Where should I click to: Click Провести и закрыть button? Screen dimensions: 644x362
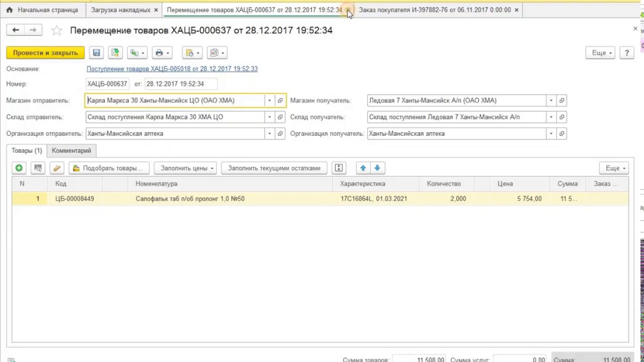pos(45,53)
